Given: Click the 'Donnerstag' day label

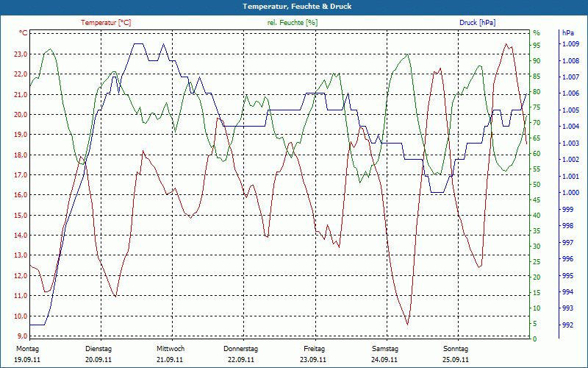Looking at the screenshot, I should tap(241, 349).
